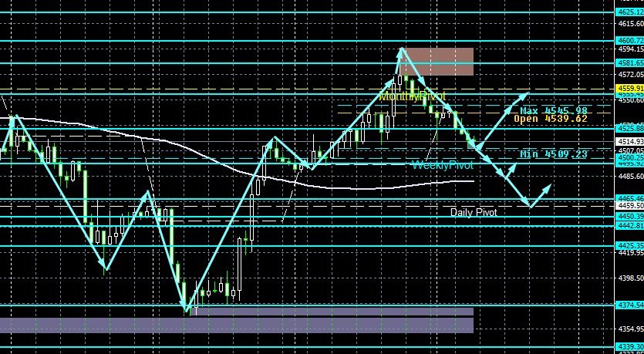Click the 4625.12 cyan price tag
Image resolution: width=644 pixels, height=354 pixels.
coord(630,12)
